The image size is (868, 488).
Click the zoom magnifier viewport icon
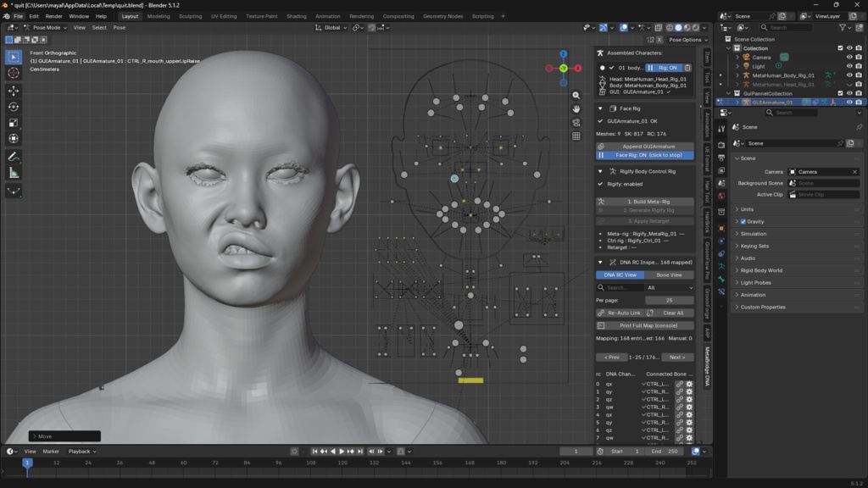pyautogui.click(x=576, y=95)
